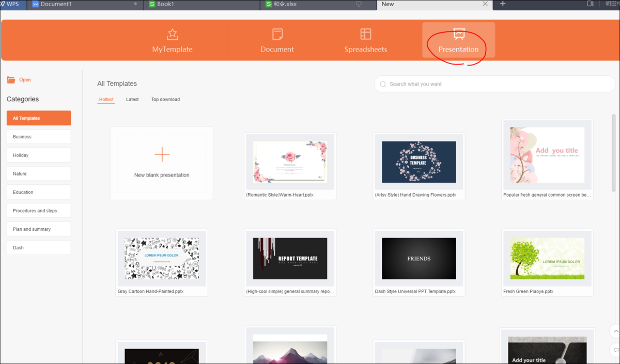The height and width of the screenshot is (364, 620).
Task: Select the Education category
Action: click(39, 192)
